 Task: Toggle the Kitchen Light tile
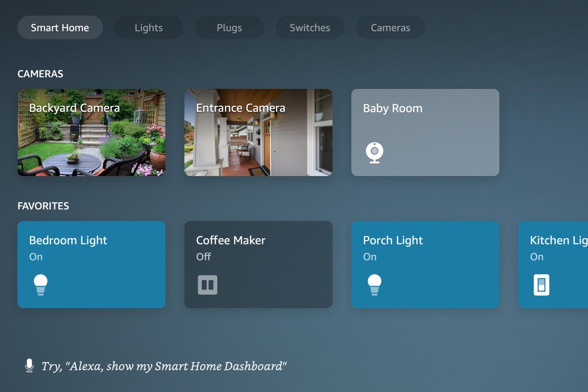point(553,265)
